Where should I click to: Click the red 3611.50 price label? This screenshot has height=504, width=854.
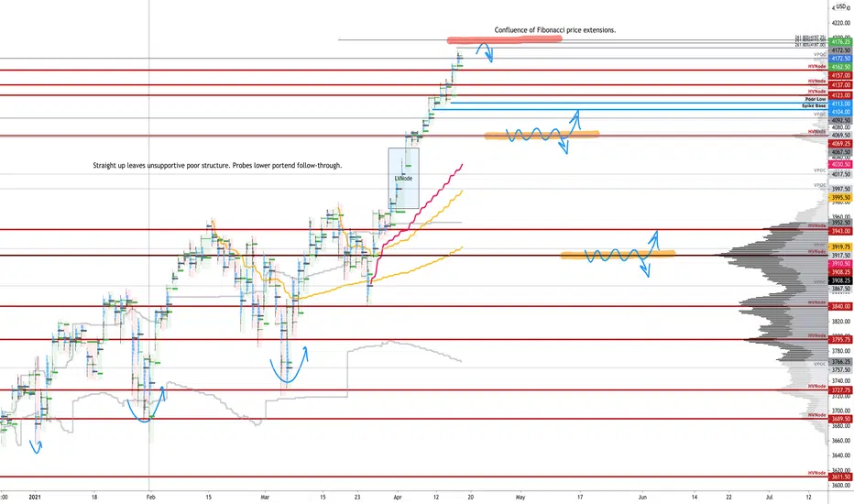(x=840, y=477)
